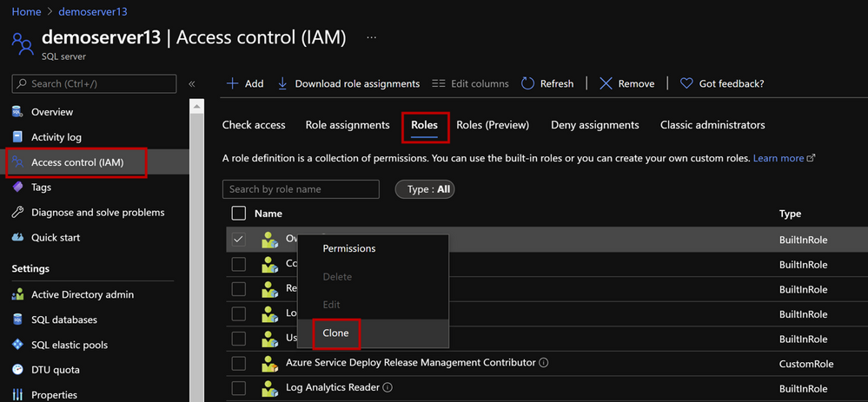The width and height of the screenshot is (868, 402).
Task: Click the Remove button label
Action: [x=636, y=83]
